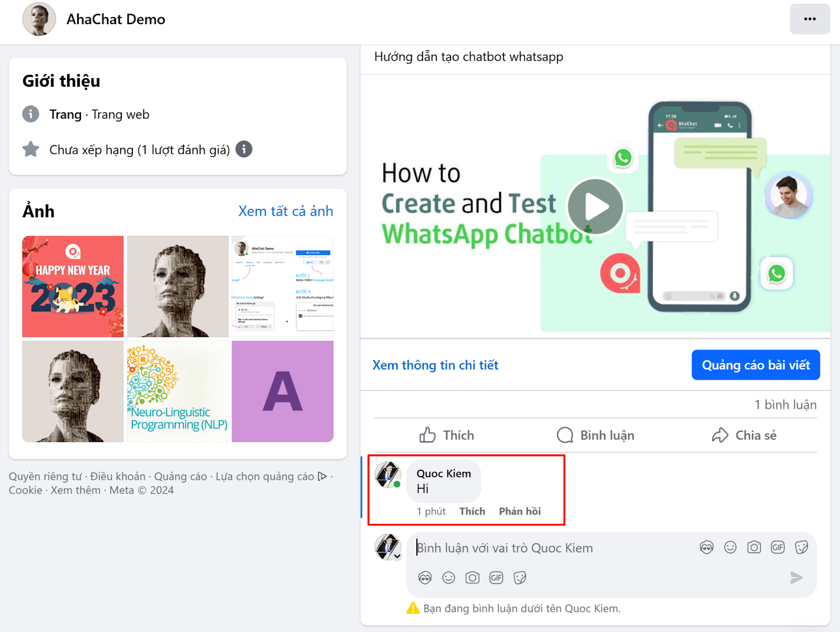Click avatar sticker icon in lower comment row
This screenshot has width=840, height=632.
[x=425, y=578]
